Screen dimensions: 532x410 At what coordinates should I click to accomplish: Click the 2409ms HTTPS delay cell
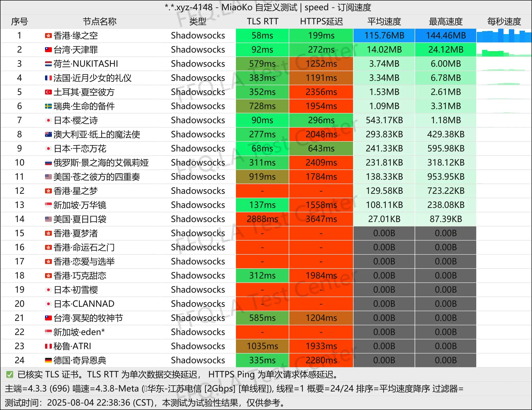321,163
